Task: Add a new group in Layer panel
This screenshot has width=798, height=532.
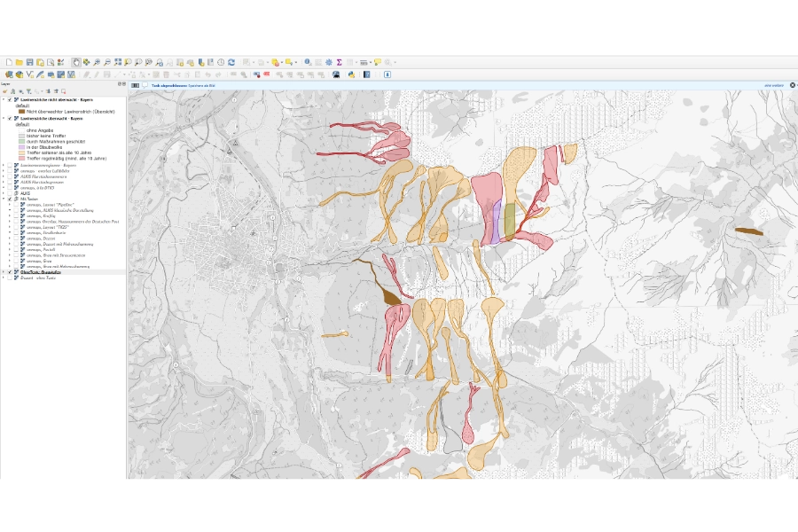Action: click(x=13, y=91)
